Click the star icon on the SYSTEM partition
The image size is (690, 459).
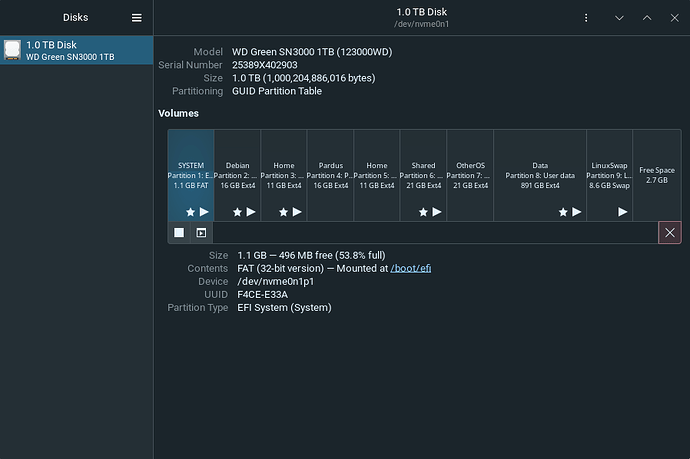click(190, 212)
